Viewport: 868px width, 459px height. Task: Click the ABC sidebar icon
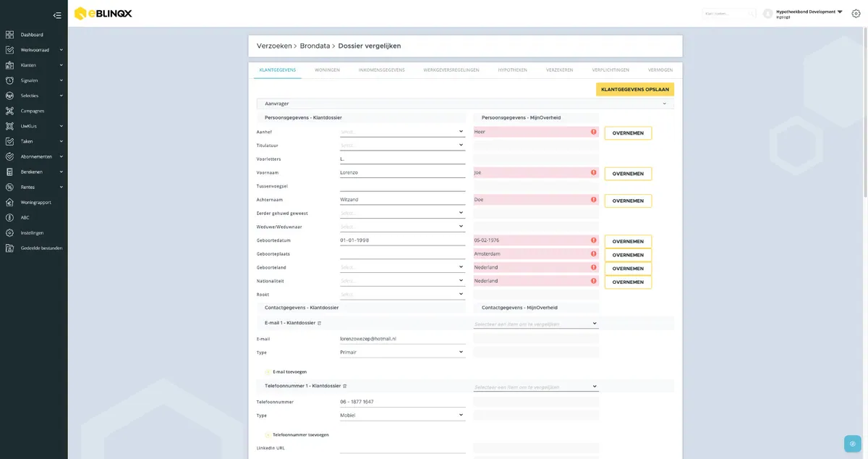tap(9, 217)
